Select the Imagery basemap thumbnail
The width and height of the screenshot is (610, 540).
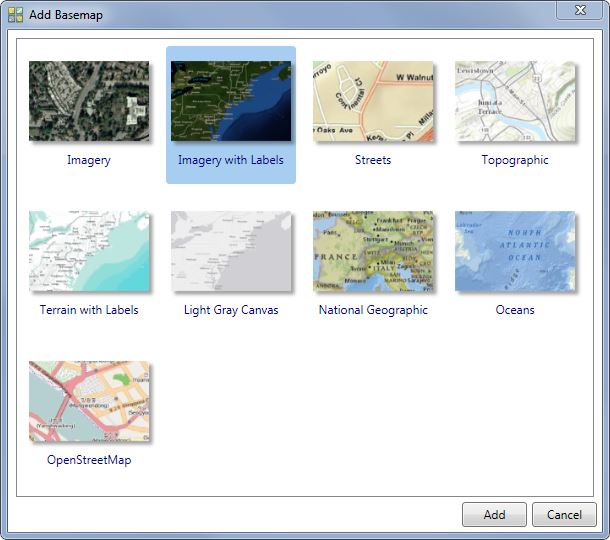(89, 101)
